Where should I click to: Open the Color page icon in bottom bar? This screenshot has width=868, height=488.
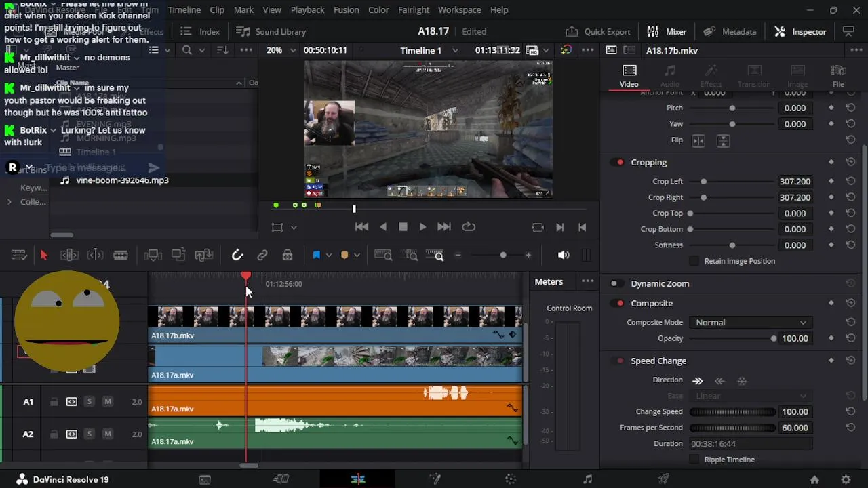coord(511,479)
